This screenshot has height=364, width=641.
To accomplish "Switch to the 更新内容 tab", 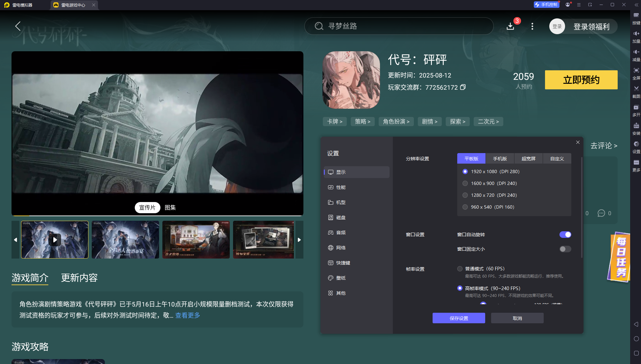I will point(79,278).
